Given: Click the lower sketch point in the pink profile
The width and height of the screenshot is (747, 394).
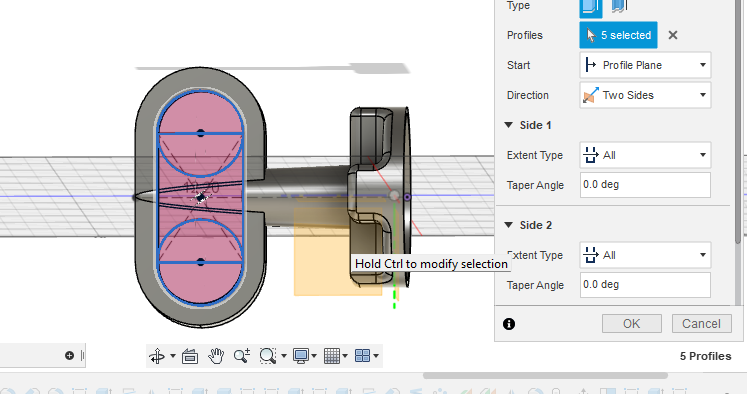Looking at the screenshot, I should coord(201,262).
